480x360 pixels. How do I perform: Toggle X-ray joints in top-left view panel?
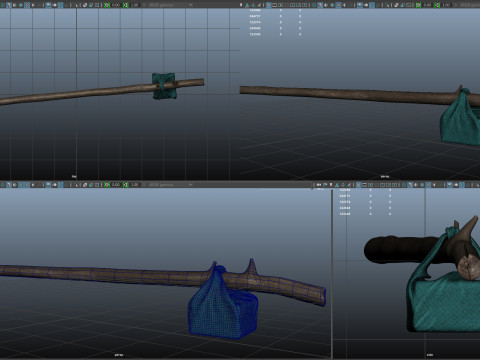point(97,5)
